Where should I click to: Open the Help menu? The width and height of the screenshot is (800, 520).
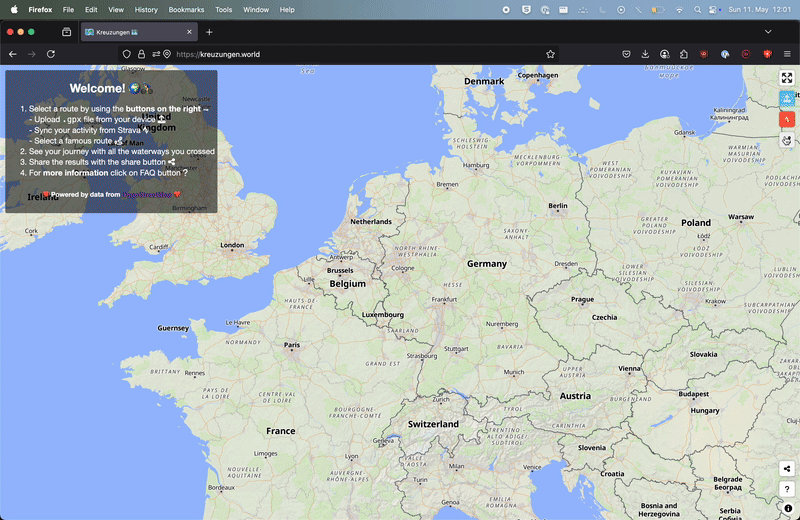pos(287,10)
